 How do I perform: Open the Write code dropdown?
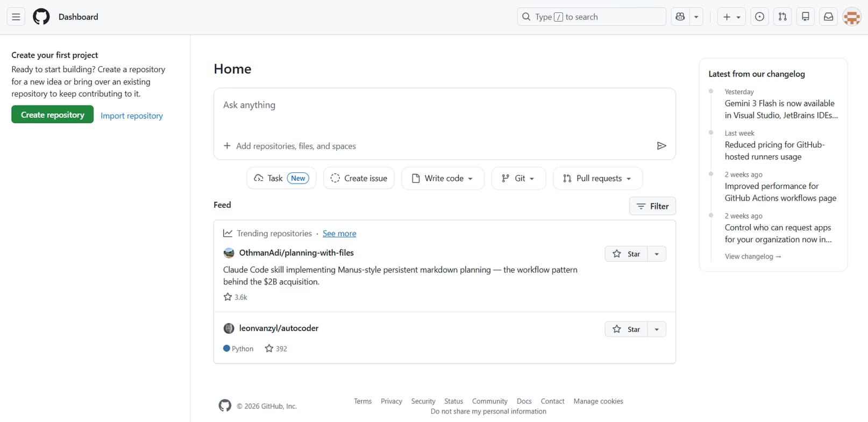point(443,178)
